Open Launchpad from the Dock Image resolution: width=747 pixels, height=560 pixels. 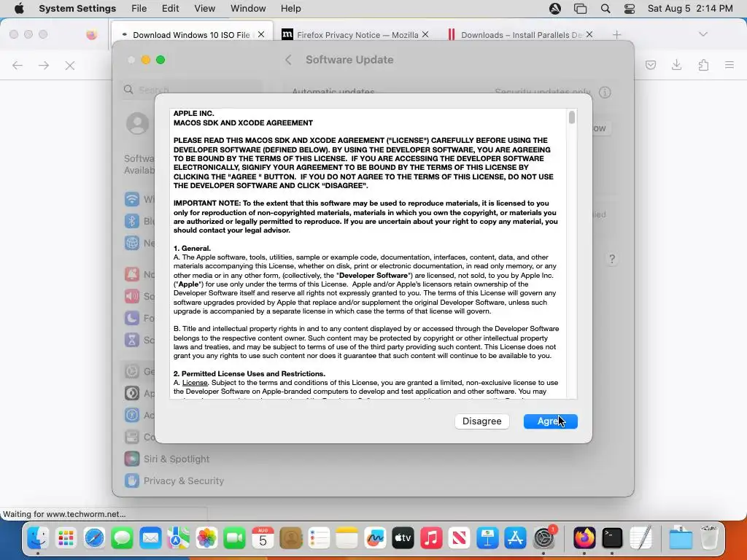[x=66, y=538]
